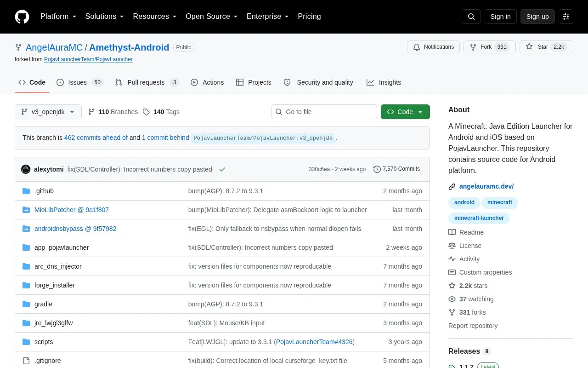Click the .gitignore file icon
Image resolution: width=588 pixels, height=368 pixels.
[26, 361]
